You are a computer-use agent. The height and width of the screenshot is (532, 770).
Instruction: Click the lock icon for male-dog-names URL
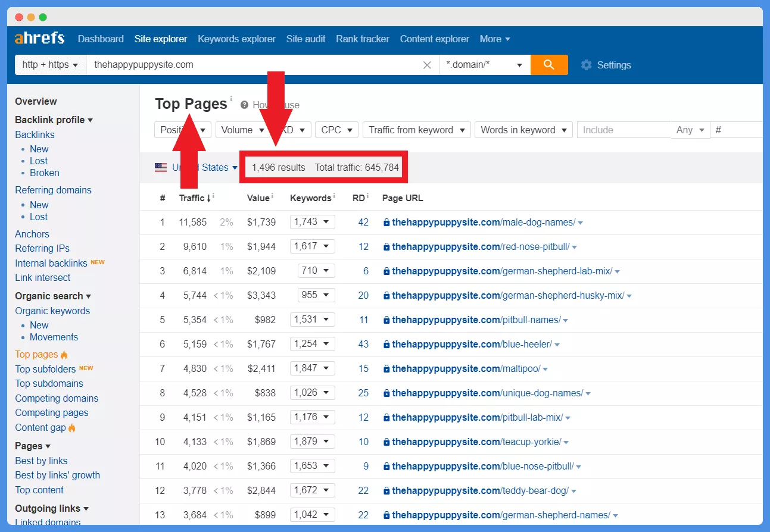386,223
